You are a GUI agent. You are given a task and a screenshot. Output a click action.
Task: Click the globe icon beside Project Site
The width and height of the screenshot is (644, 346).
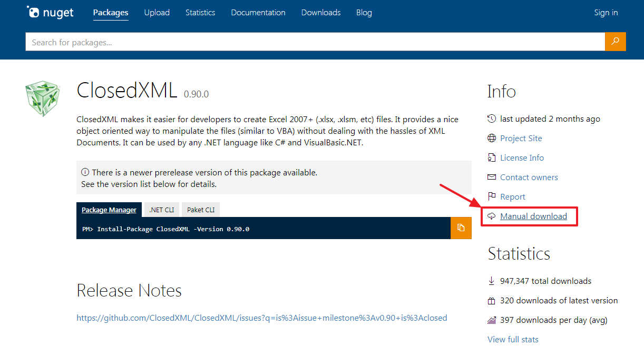click(x=492, y=139)
